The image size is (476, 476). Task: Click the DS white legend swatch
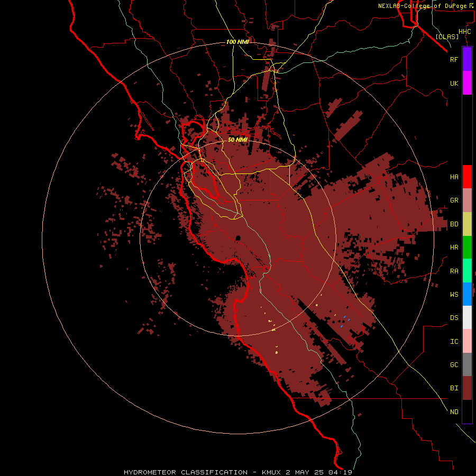(x=467, y=317)
